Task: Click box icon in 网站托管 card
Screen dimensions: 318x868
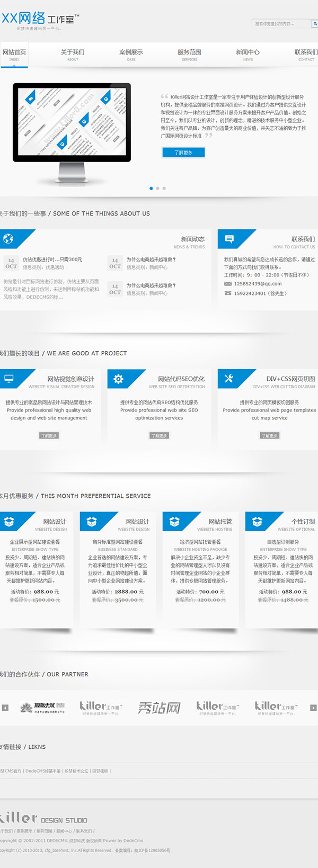Action: [174, 522]
